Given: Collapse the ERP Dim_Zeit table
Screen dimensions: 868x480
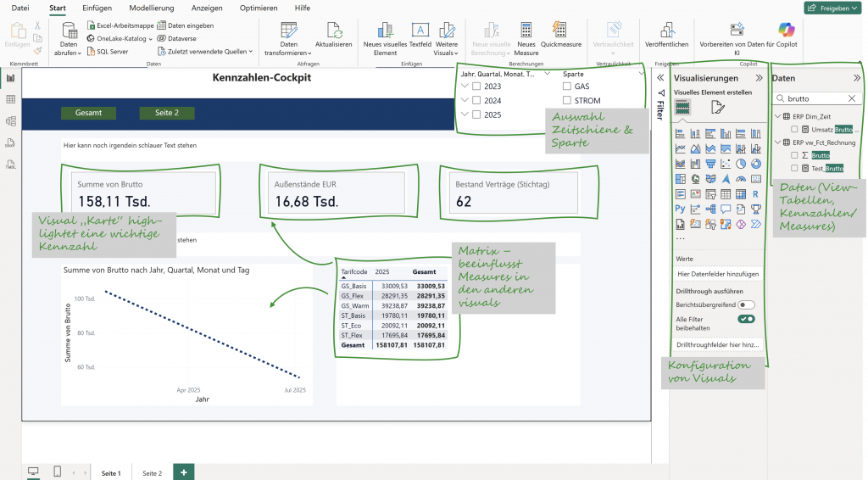Looking at the screenshot, I should pyautogui.click(x=777, y=116).
